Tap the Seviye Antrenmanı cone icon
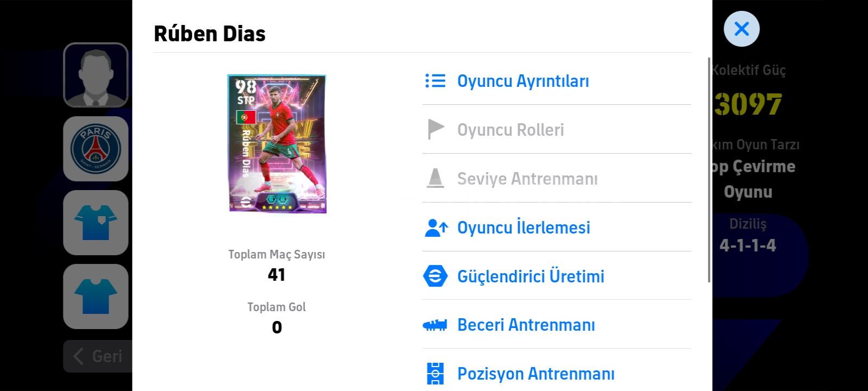This screenshot has width=868, height=391. click(x=435, y=178)
